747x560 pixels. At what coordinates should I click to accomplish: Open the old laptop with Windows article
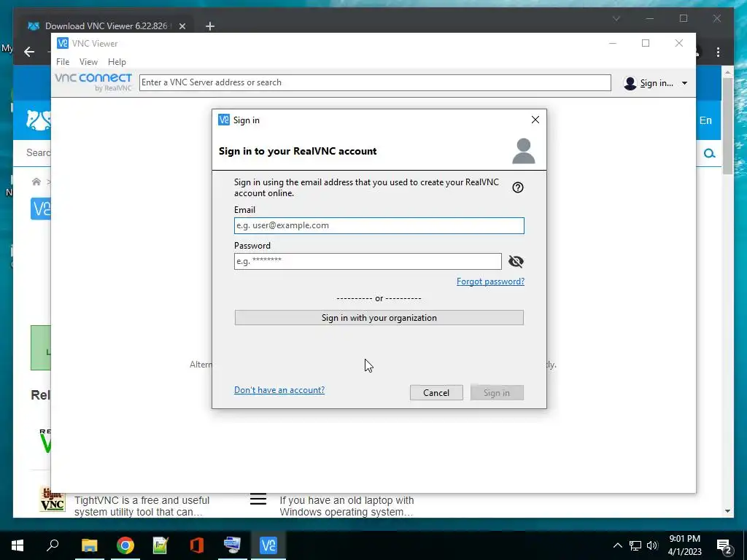(347, 506)
